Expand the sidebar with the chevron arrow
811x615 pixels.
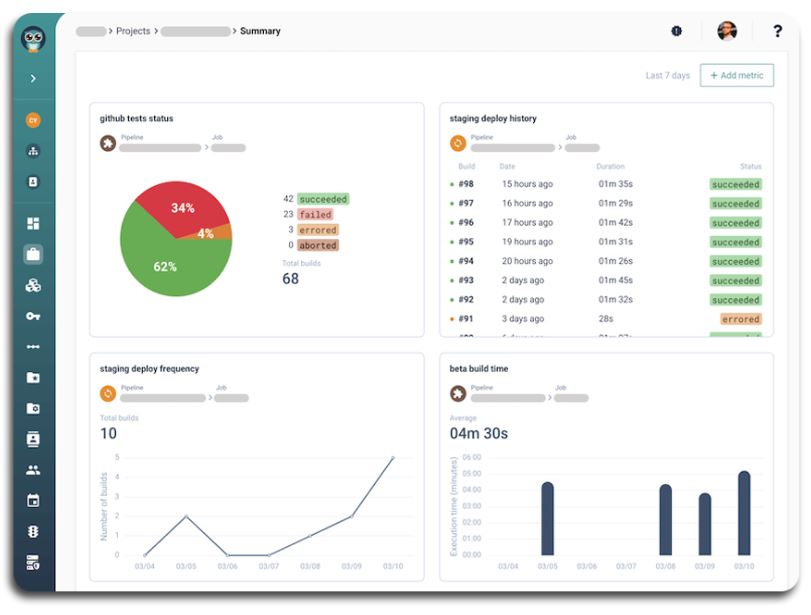[33, 78]
